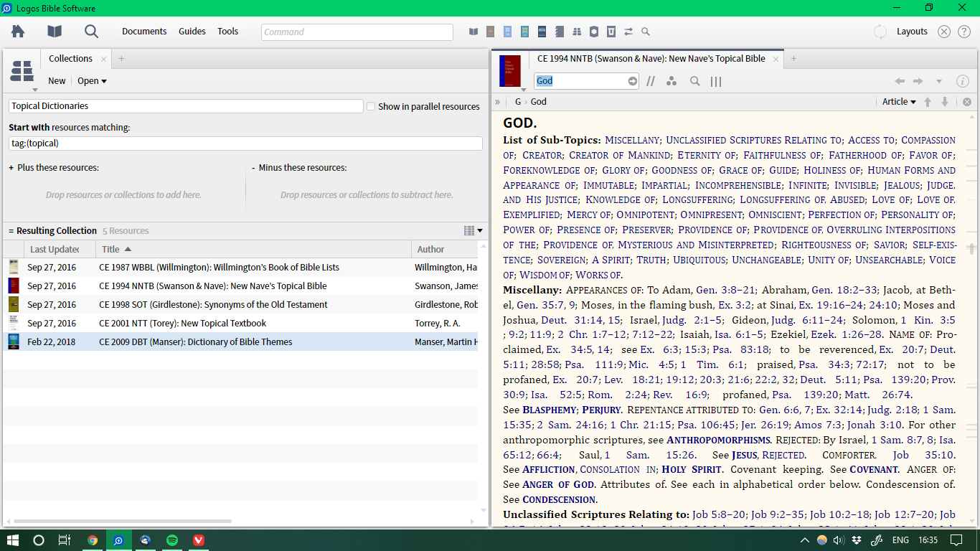Go to the next article arrow
Image resolution: width=980 pixels, height=551 pixels.
point(945,102)
